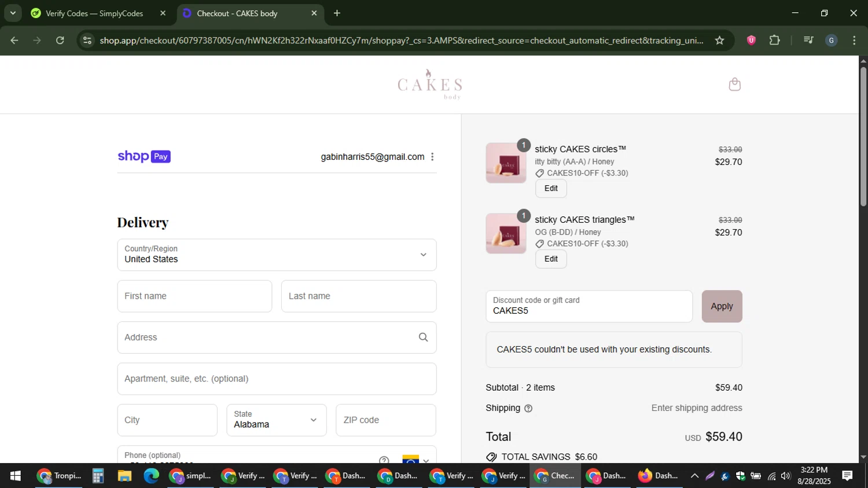Open phone country flag dropdown
This screenshot has height=488, width=868.
pos(415,461)
